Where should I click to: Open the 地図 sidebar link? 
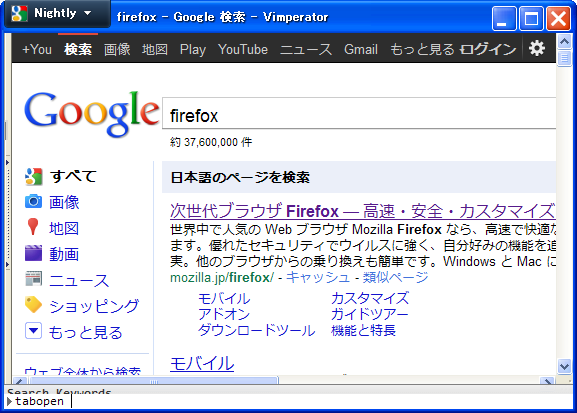pyautogui.click(x=64, y=228)
